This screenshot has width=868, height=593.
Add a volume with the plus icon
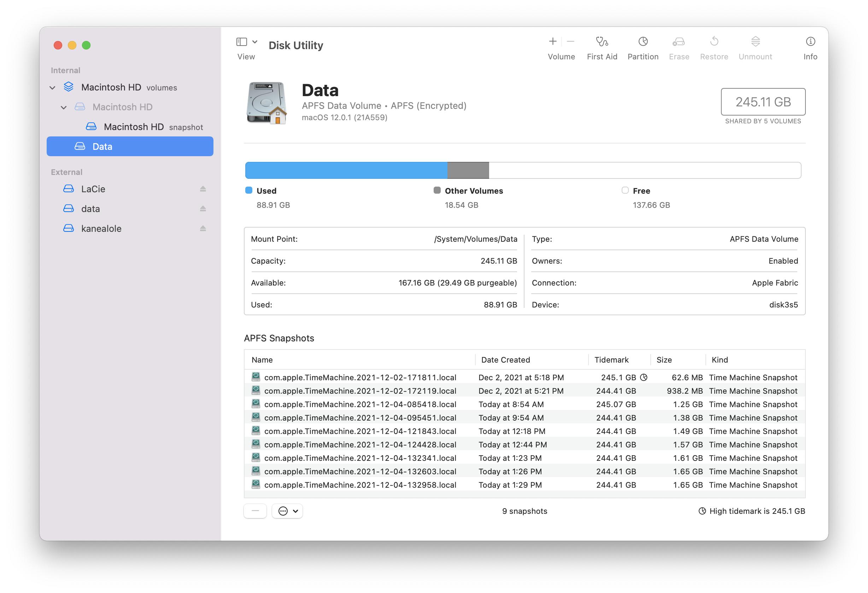[x=552, y=41]
